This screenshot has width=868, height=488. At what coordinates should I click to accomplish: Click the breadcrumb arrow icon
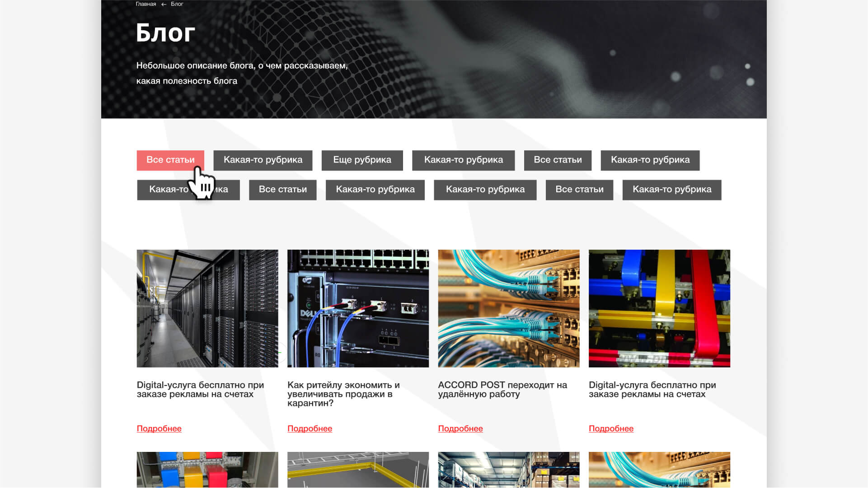pyautogui.click(x=164, y=5)
